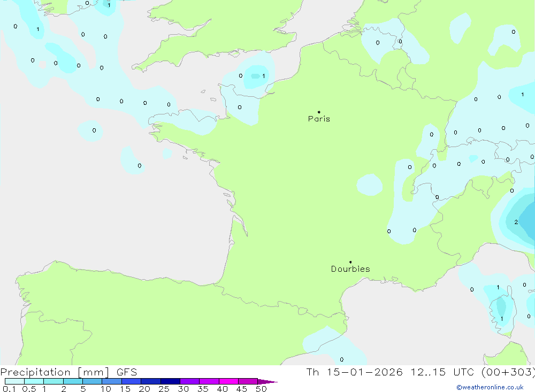Click the legend label 0.5
Image resolution: width=535 pixels, height=392 pixels.
[x=29, y=389]
